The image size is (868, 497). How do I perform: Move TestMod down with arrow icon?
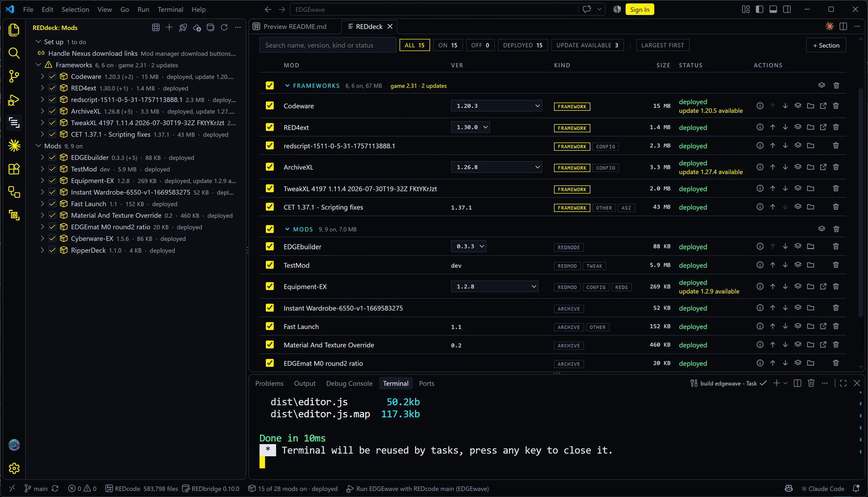point(785,265)
